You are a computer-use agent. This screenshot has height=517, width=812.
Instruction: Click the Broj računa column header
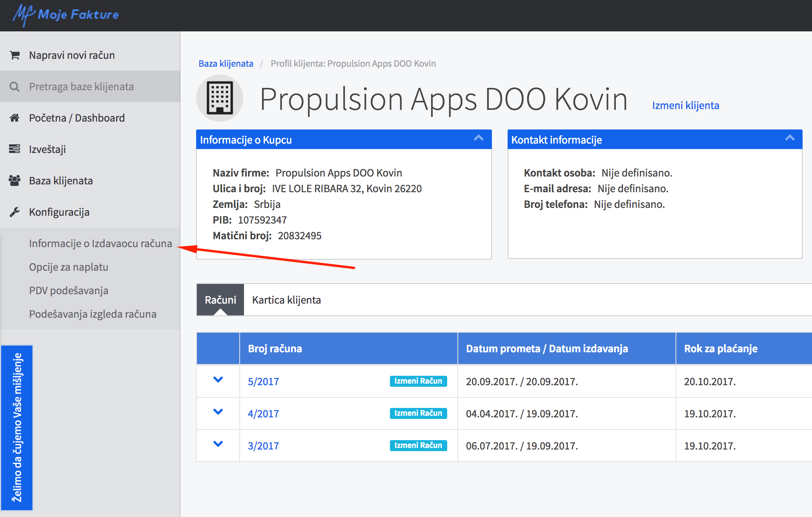pos(349,349)
